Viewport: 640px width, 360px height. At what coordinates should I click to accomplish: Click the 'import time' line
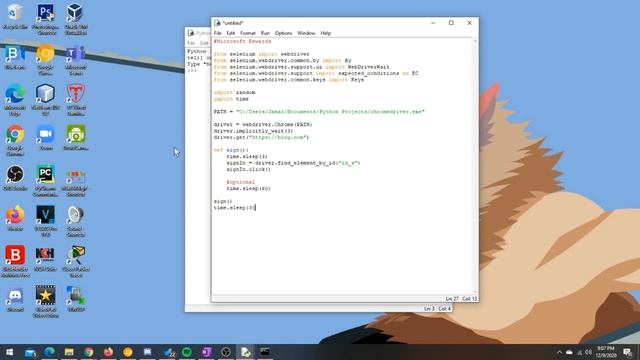click(x=231, y=99)
